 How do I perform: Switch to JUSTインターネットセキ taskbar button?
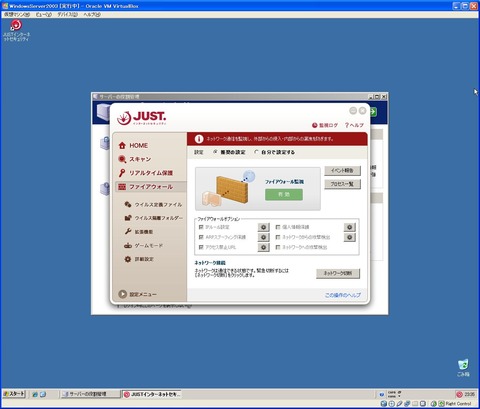tap(152, 394)
